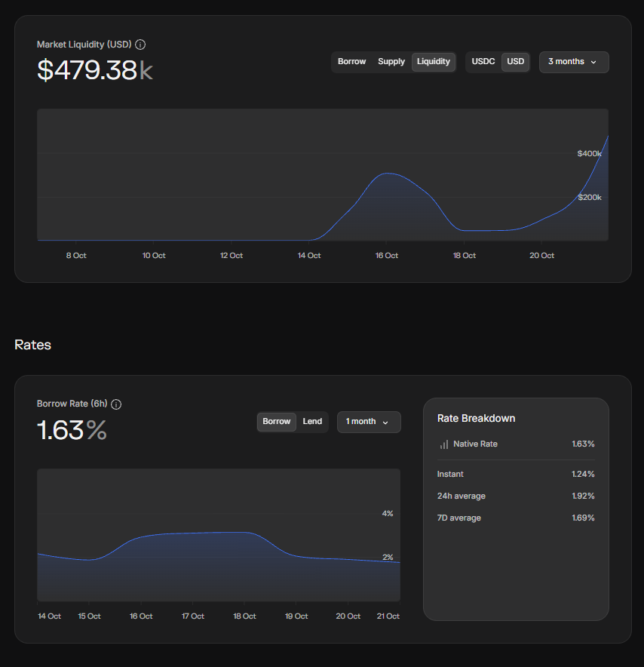Click the $479.38k liquidity value
This screenshot has width=644, height=667.
[x=95, y=69]
